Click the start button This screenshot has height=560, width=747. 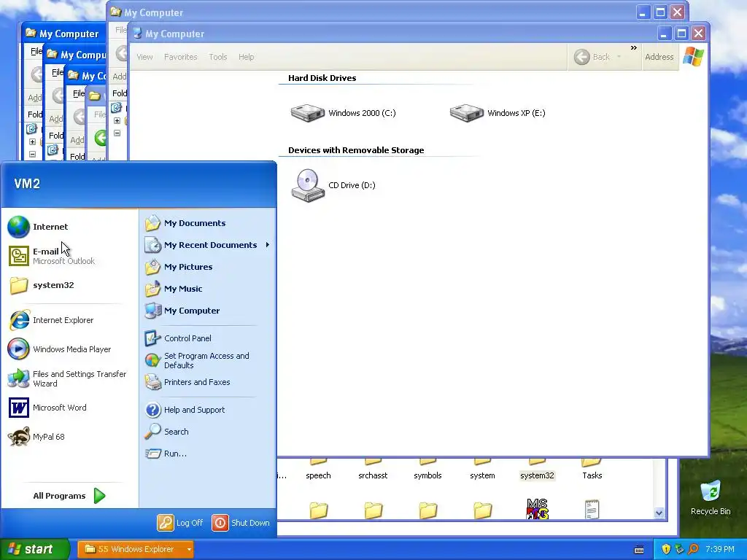click(34, 549)
